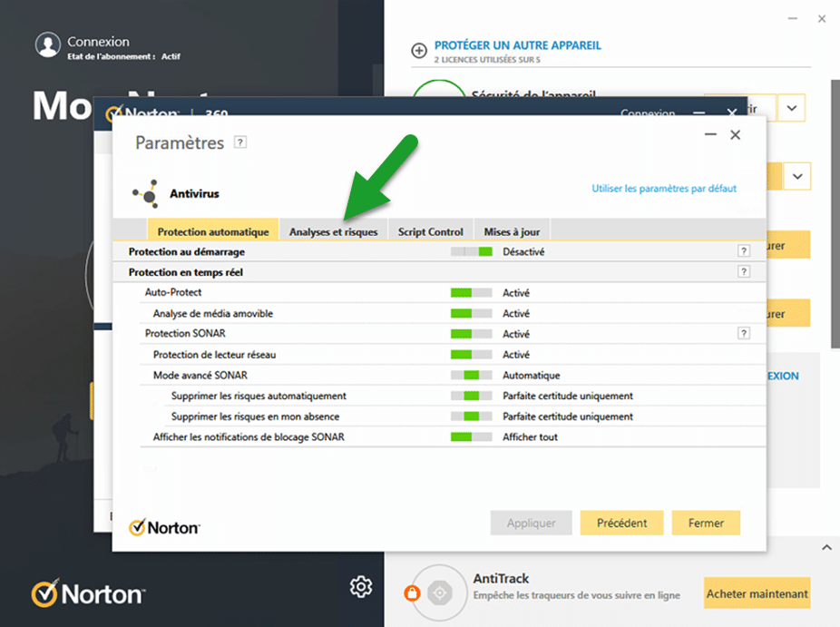840x627 pixels.
Task: Click the Fermer button
Action: pos(706,523)
